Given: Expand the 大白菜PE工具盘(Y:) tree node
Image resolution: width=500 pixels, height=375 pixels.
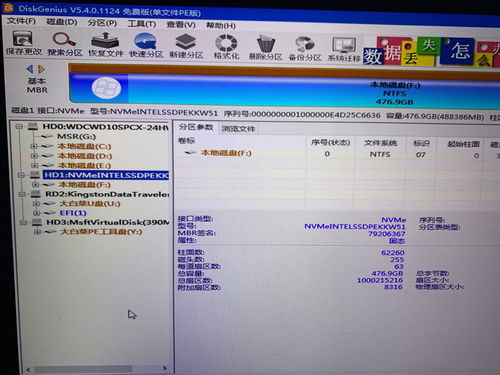Looking at the screenshot, I should [38, 232].
